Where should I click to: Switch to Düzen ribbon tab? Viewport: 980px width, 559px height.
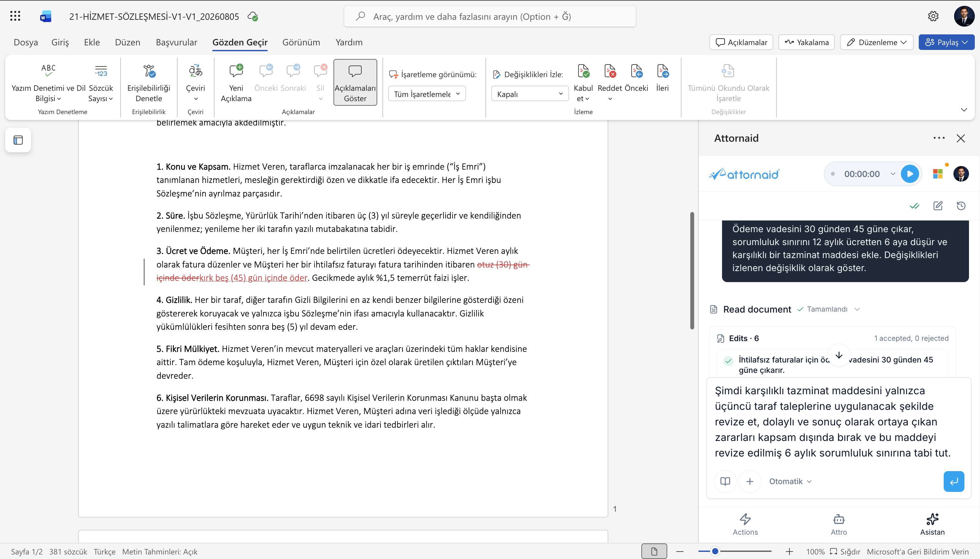coord(127,42)
